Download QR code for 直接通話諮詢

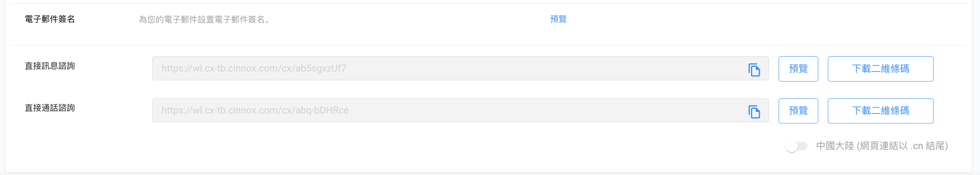880,111
